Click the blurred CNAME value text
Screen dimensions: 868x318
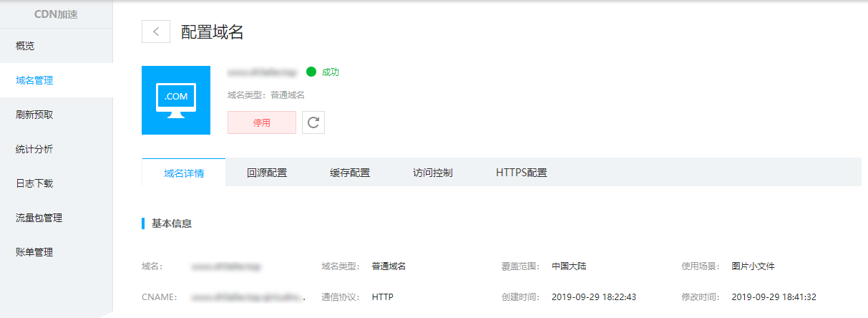click(x=247, y=297)
